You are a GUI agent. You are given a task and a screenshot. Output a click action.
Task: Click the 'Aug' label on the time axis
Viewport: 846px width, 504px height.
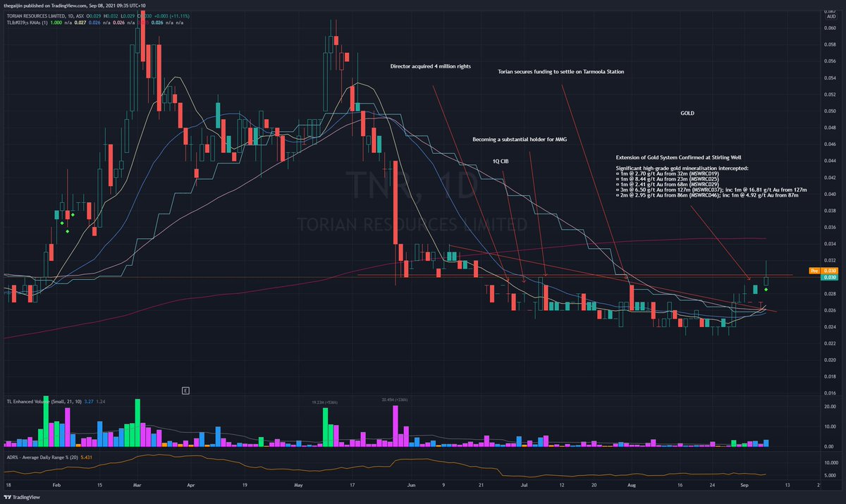(632, 486)
